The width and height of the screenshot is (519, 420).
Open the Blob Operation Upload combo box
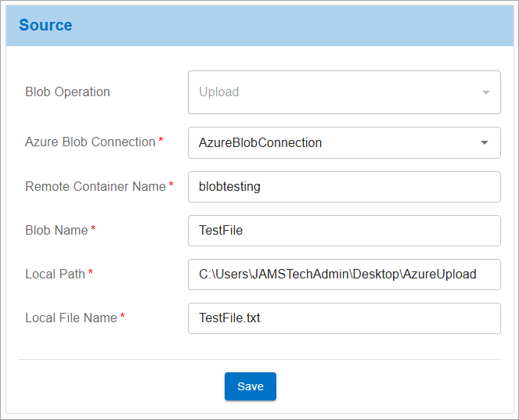tap(344, 92)
